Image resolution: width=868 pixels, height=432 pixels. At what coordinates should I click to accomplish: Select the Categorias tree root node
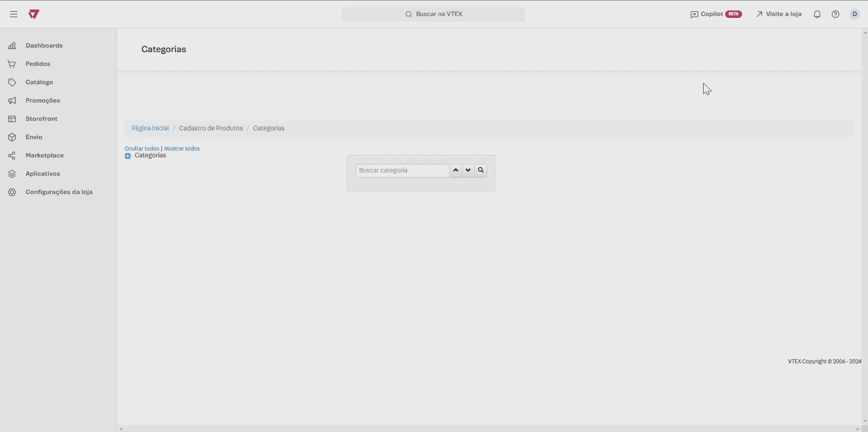point(150,156)
